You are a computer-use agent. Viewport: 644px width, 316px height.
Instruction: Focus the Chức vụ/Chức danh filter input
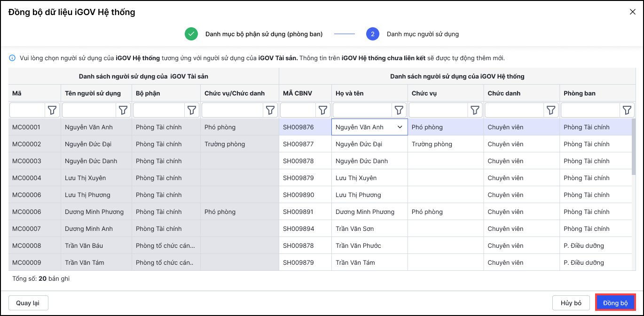point(233,110)
